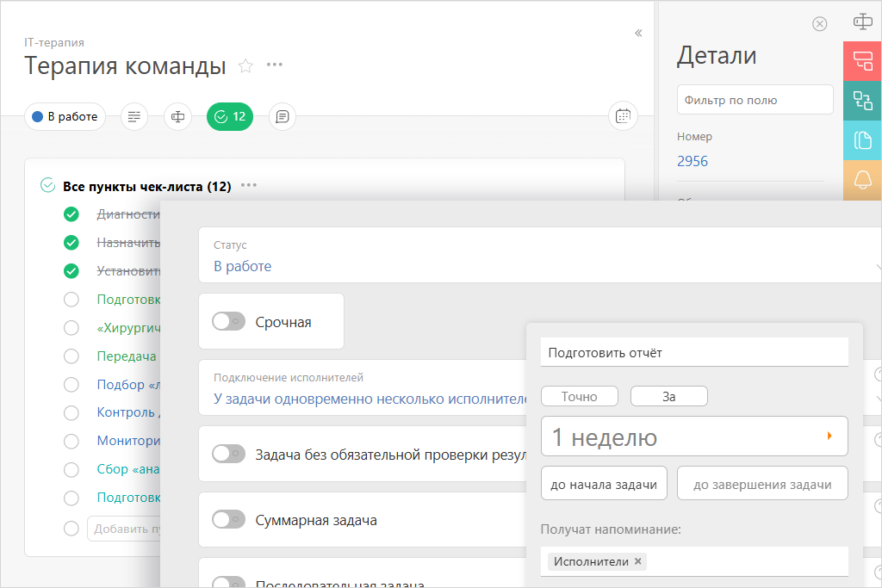The width and height of the screenshot is (882, 588).
Task: Click the checklist circle icon before Все пункты
Action: tap(48, 185)
